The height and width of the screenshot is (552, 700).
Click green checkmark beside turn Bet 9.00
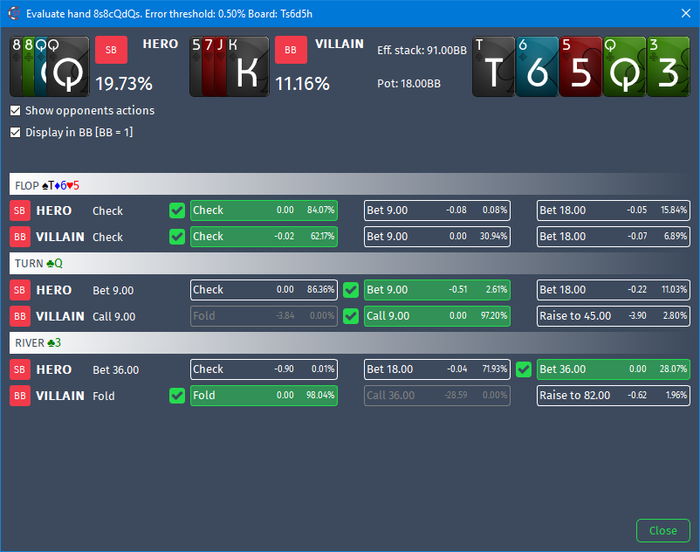(351, 290)
